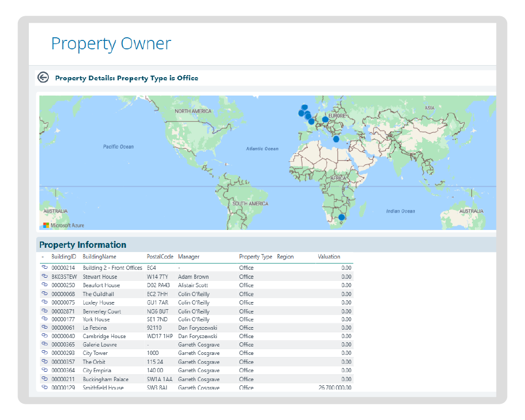The height and width of the screenshot is (420, 525).
Task: Click link icon beside Buckingham Palace
Action: point(45,379)
